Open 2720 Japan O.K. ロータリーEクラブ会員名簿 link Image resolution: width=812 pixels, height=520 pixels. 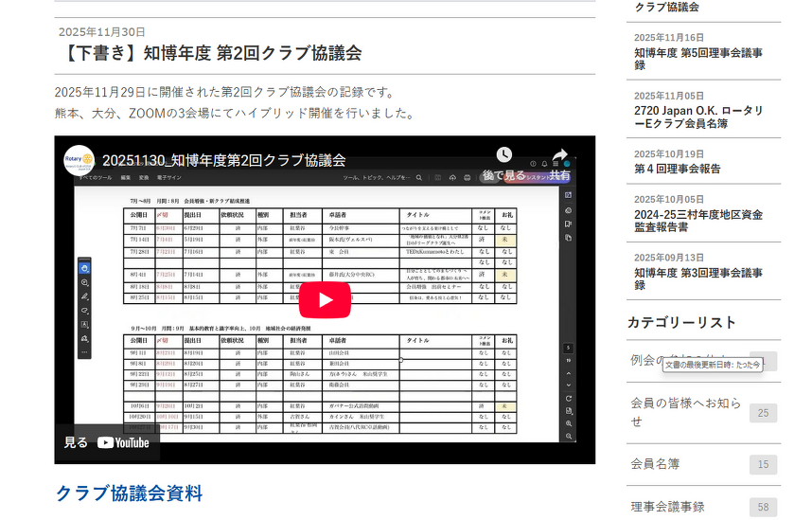[x=697, y=117]
